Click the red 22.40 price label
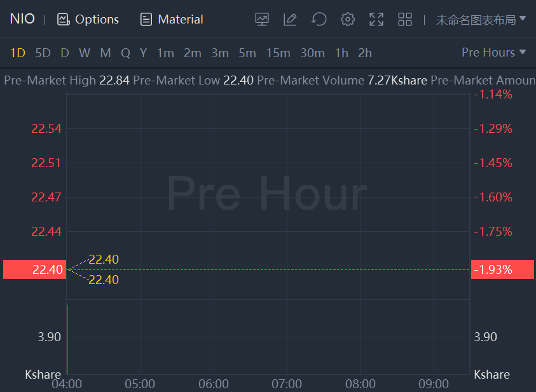536x392 pixels. pyautogui.click(x=34, y=269)
